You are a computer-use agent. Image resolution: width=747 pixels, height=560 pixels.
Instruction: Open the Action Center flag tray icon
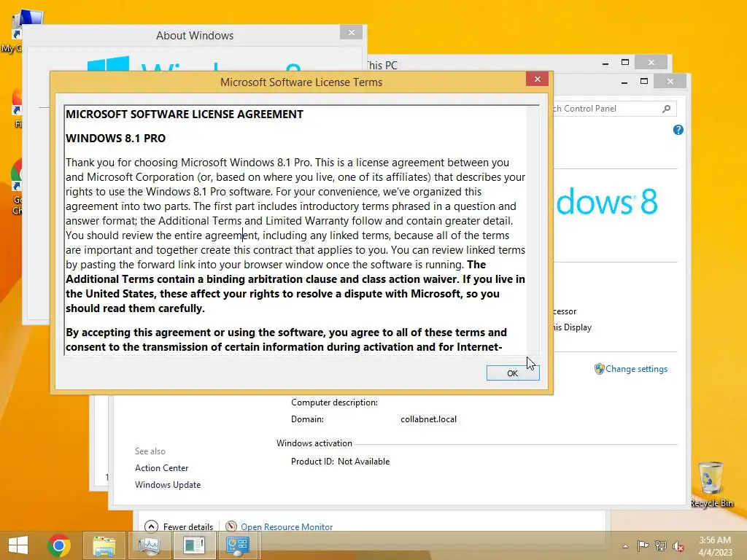643,545
